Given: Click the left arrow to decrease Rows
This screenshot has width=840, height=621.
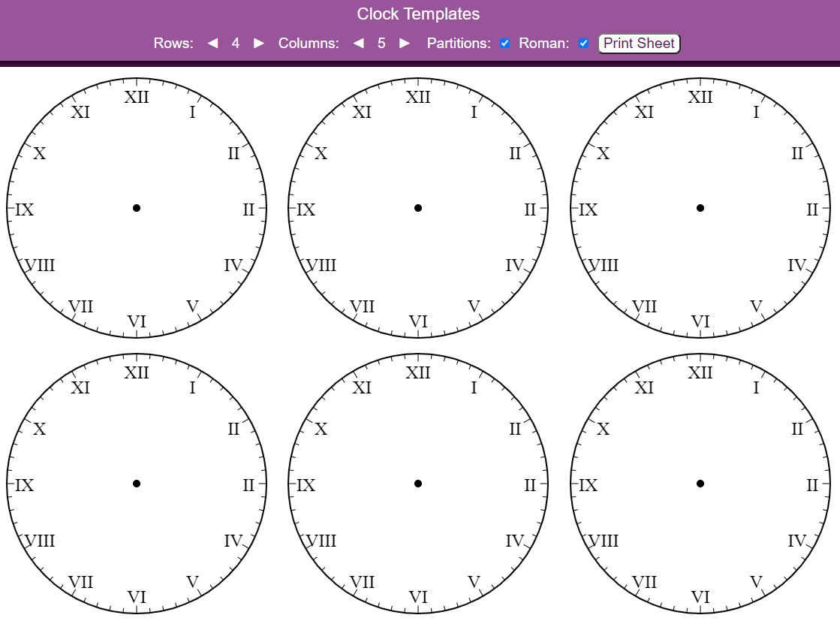Looking at the screenshot, I should pyautogui.click(x=212, y=44).
